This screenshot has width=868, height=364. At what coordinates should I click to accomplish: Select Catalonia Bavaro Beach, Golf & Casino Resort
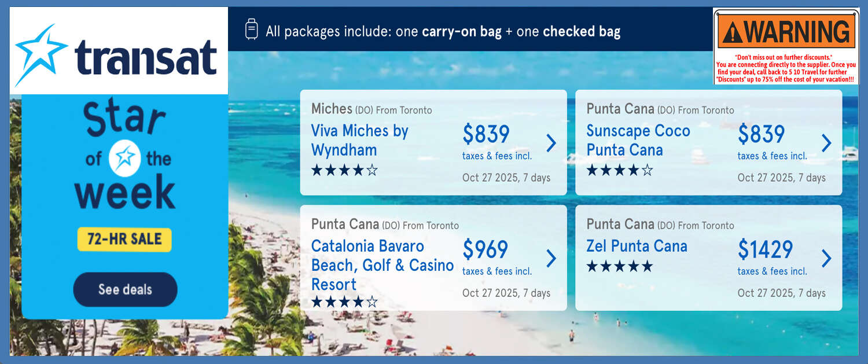pos(382,265)
